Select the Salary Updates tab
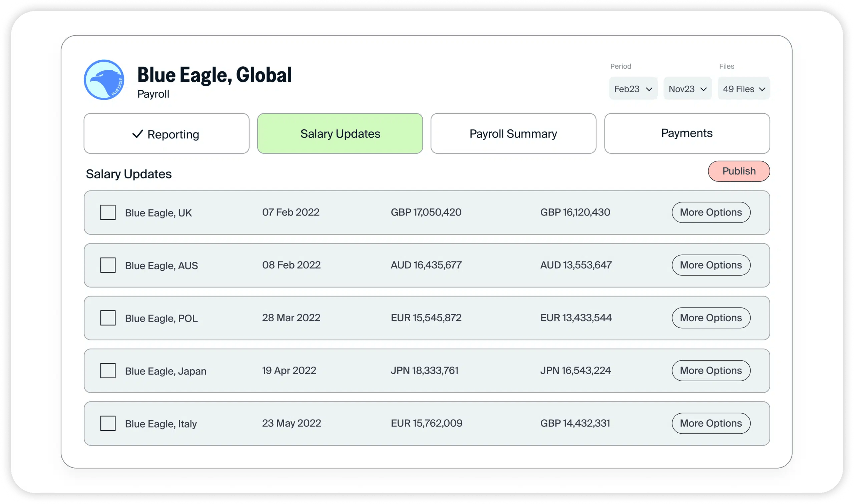 point(340,133)
